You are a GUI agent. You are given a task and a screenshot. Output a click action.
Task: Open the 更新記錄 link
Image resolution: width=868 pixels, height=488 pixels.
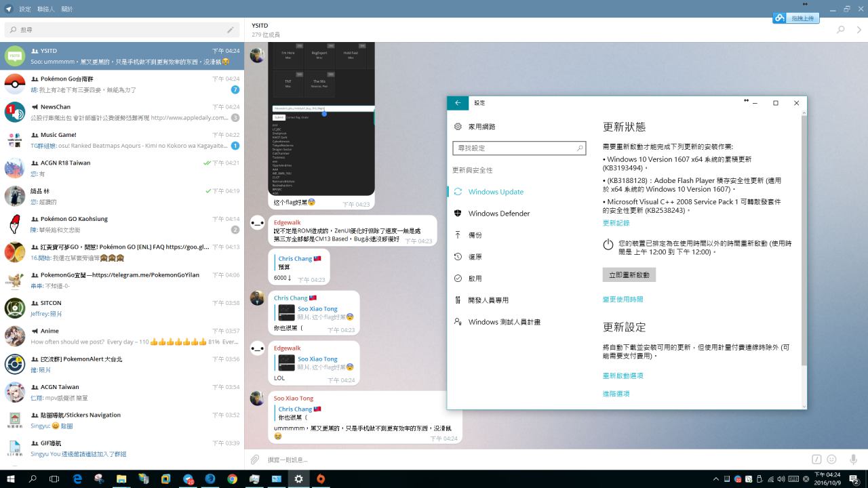coord(616,223)
